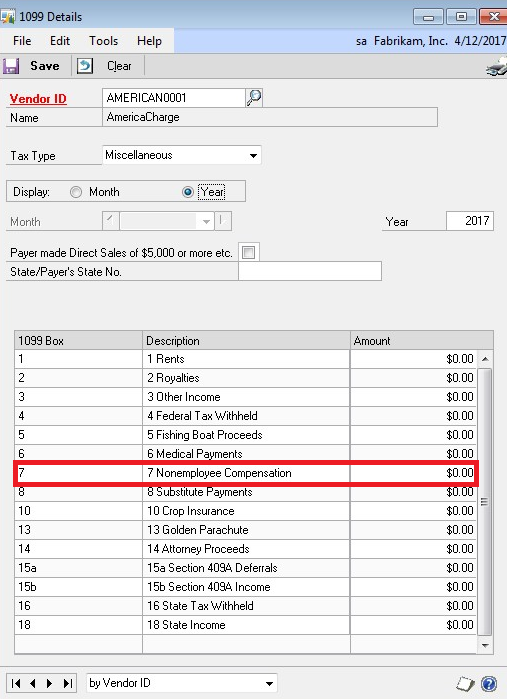Open the blue help question icon
The height and width of the screenshot is (699, 507).
click(x=489, y=683)
